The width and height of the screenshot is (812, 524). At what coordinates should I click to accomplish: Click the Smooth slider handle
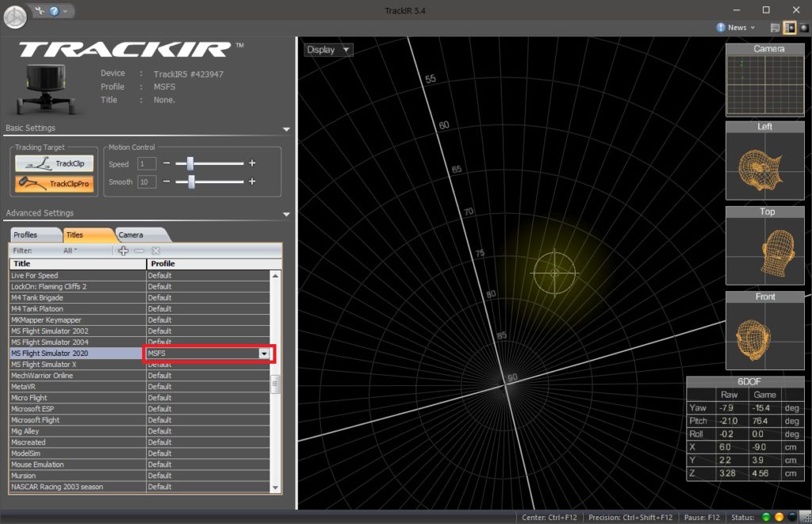point(192,182)
